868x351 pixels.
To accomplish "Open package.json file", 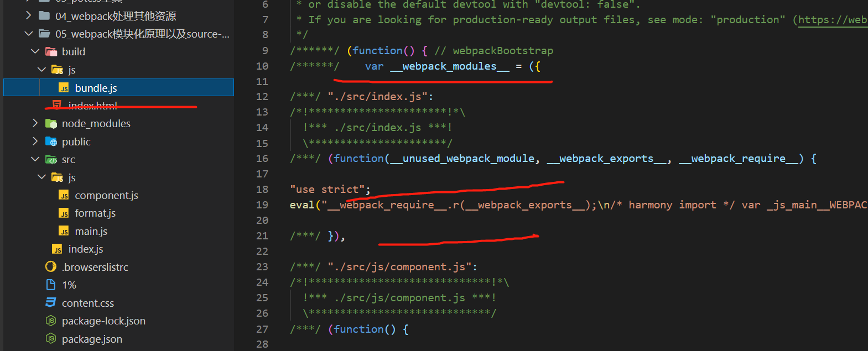I will (x=92, y=339).
